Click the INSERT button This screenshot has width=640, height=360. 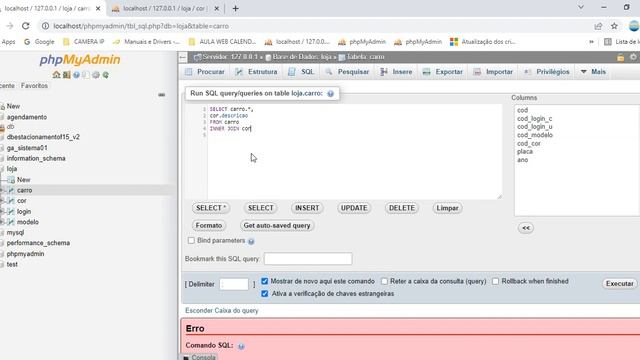(307, 208)
